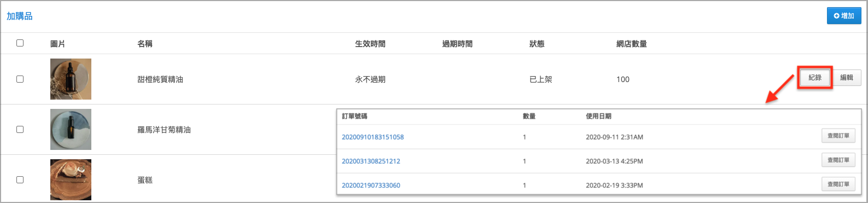Viewport: 868px width, 203px height.
Task: Click the 圖片 column header
Action: tap(57, 44)
